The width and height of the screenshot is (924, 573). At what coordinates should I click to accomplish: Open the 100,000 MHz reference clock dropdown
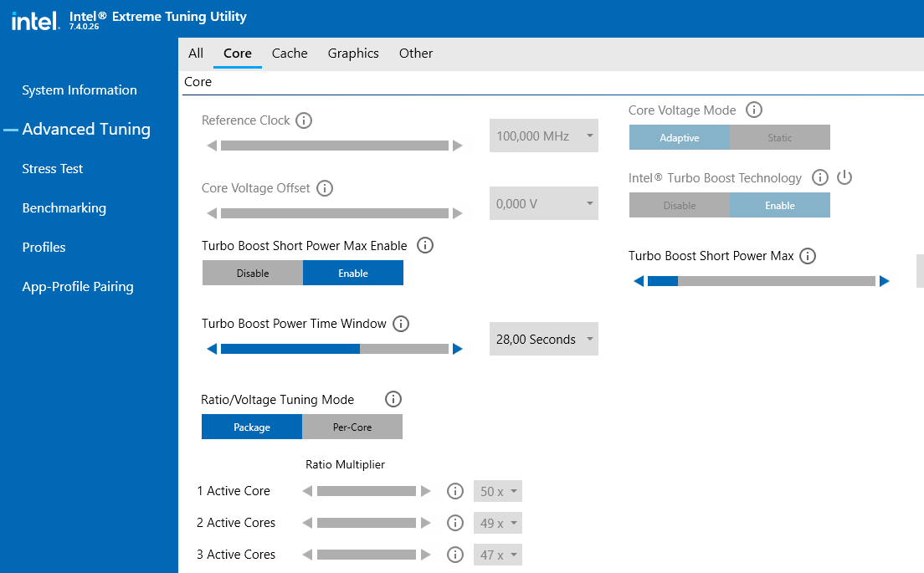[x=544, y=136]
